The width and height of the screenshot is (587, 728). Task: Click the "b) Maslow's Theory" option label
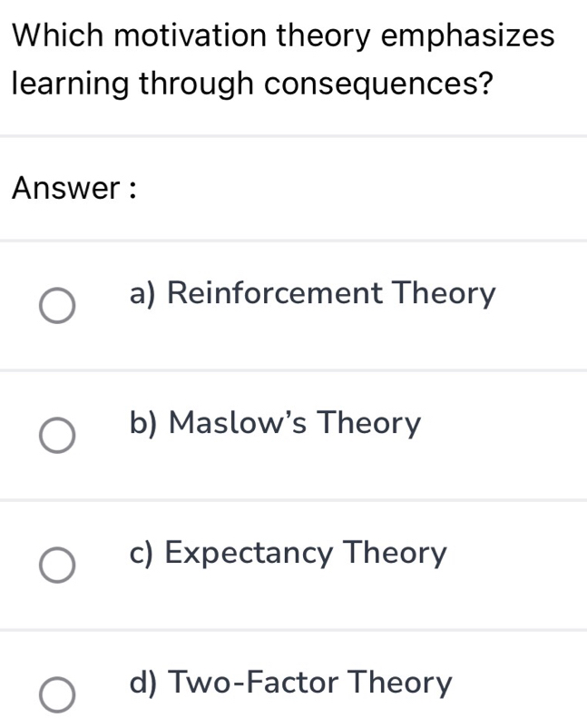point(276,424)
